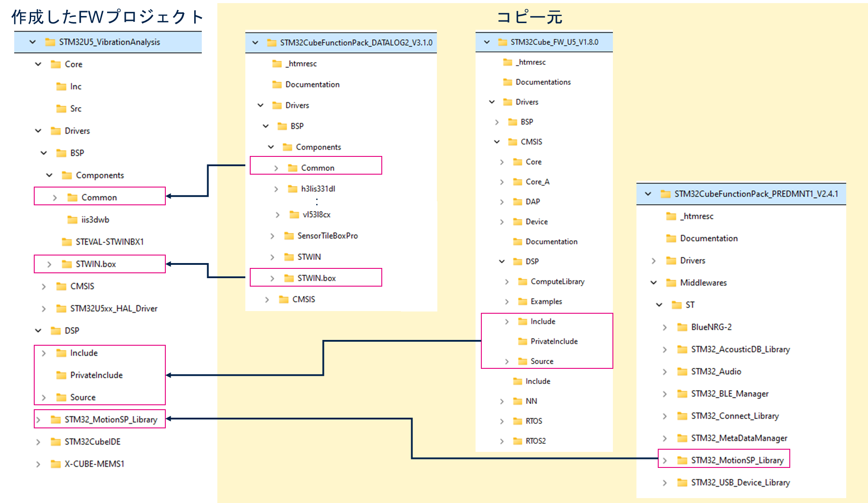
Task: Select the STM32CubeFunctionPack_DATALOG2_V3.1.0 root item
Action: [x=356, y=43]
